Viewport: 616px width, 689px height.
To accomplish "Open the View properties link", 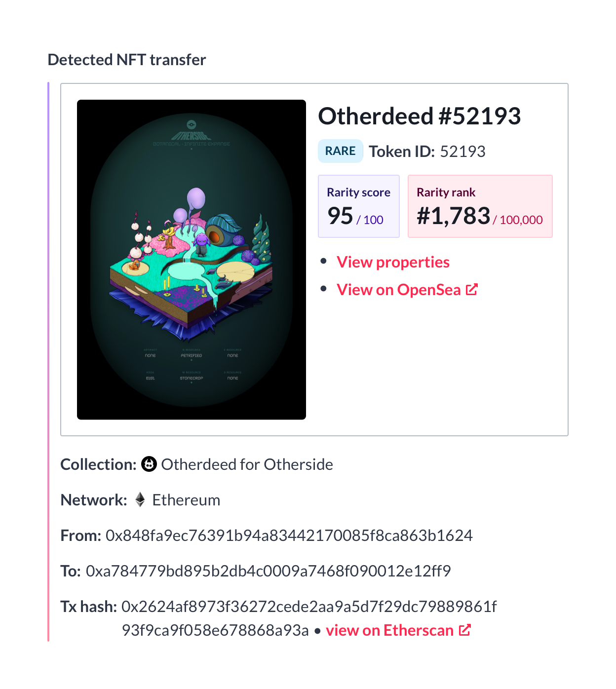I will click(393, 262).
